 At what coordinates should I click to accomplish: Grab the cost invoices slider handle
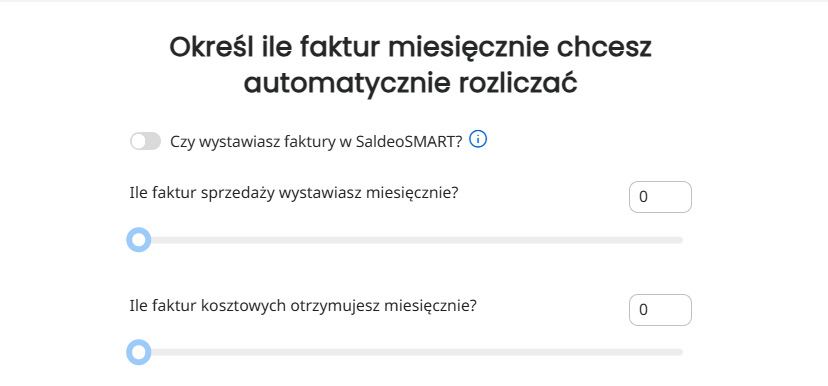(139, 352)
